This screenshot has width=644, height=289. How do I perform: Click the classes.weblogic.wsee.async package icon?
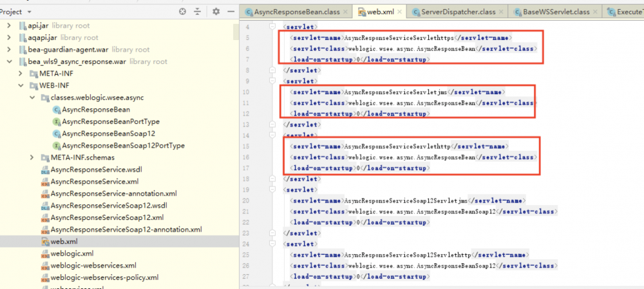[x=45, y=97]
